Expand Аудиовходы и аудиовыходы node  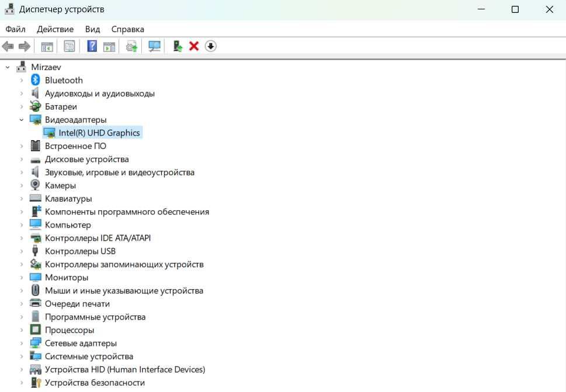[21, 93]
